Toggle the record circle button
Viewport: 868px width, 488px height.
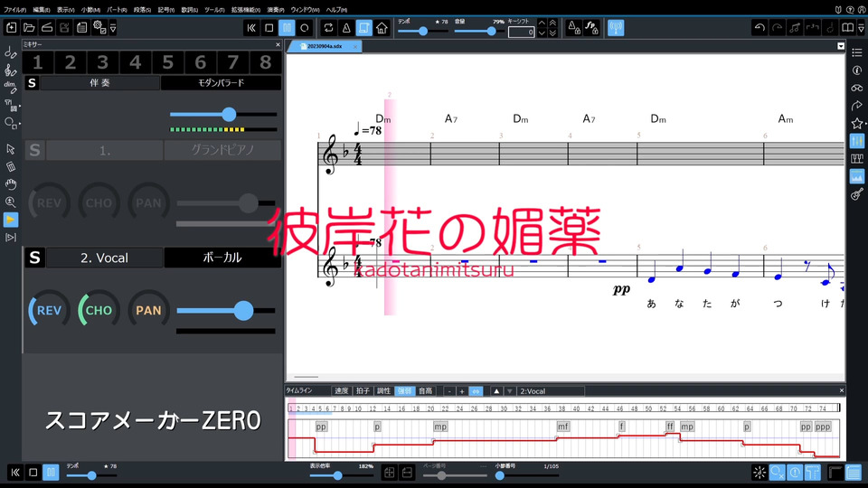pos(305,27)
